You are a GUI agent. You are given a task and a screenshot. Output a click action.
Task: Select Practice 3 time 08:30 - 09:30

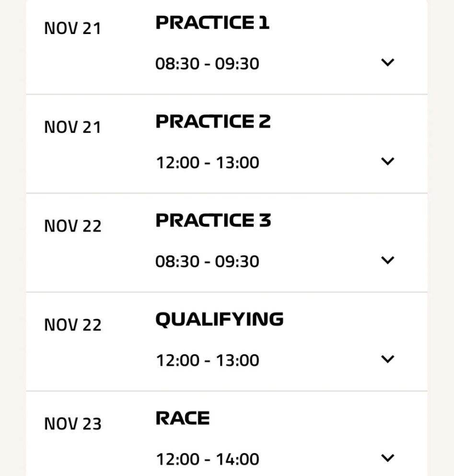207,261
